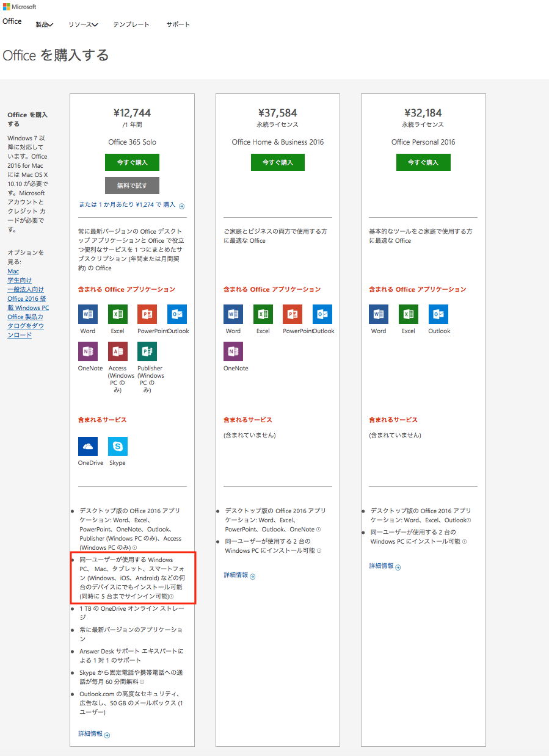Click the Excel icon in Office Personal 2016
549x756 pixels.
click(x=409, y=314)
